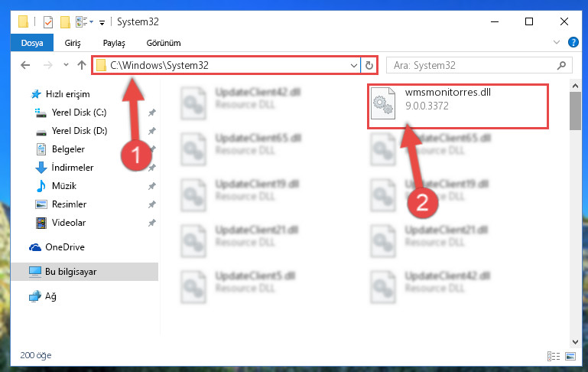Click the Properties quick access icon
The width and height of the screenshot is (588, 372).
tap(48, 22)
